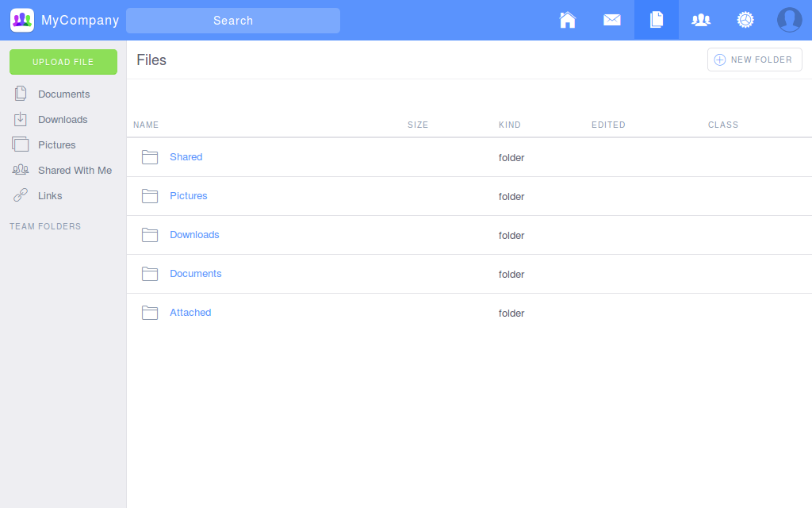812x508 pixels.
Task: Click the folder icon beside Documents row
Action: [x=150, y=274]
